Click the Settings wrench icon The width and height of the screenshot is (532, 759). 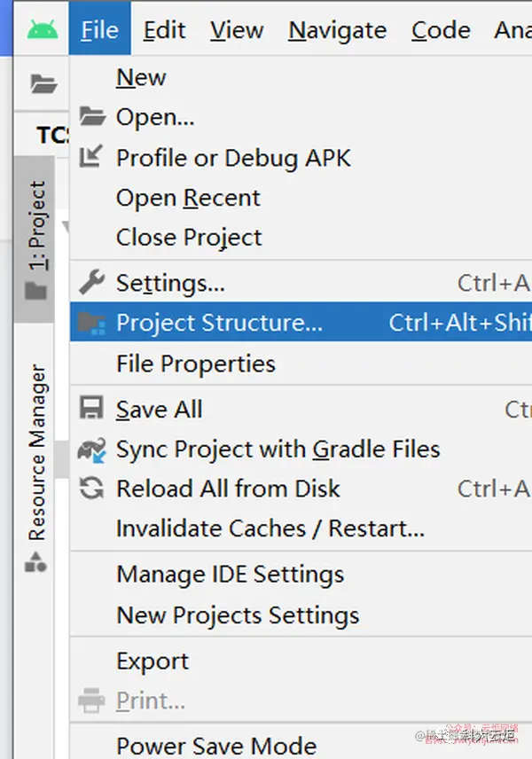92,283
